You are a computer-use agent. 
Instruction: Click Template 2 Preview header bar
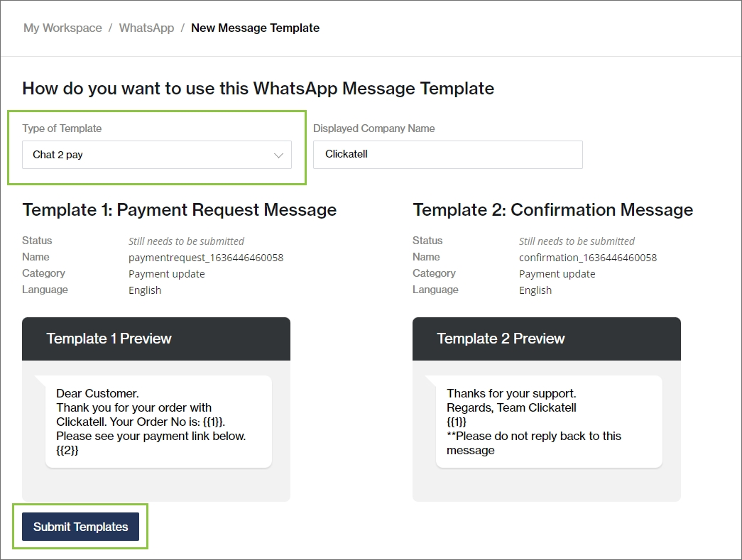[546, 339]
